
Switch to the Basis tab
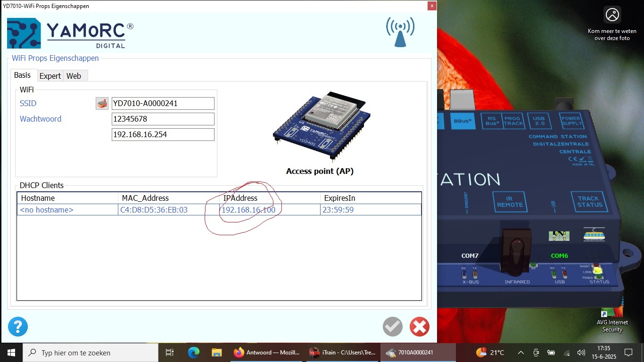coord(22,75)
